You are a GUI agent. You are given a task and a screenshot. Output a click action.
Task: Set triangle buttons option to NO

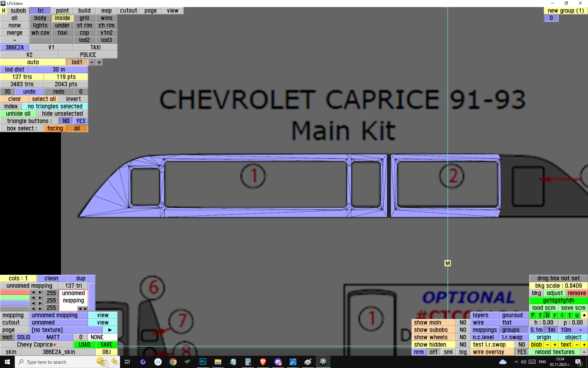66,121
